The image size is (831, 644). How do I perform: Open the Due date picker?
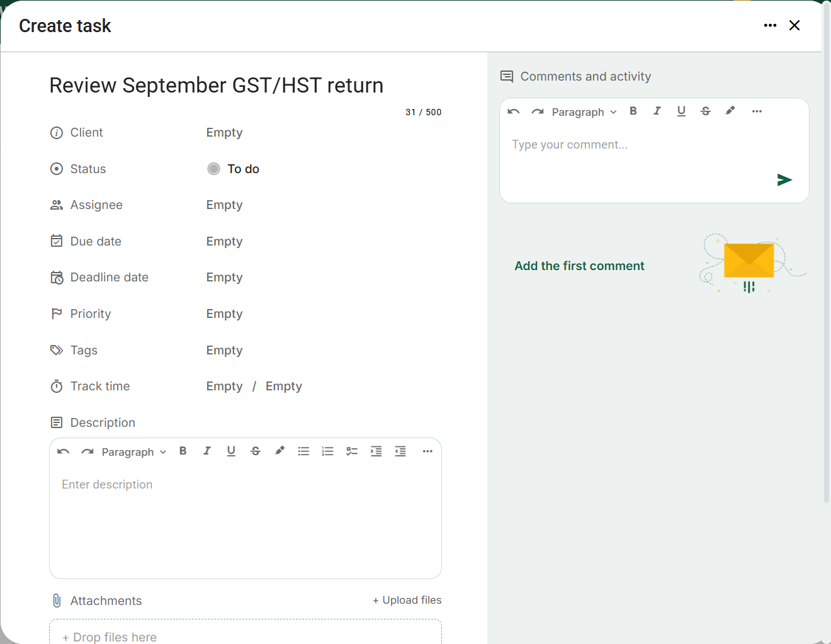click(224, 242)
